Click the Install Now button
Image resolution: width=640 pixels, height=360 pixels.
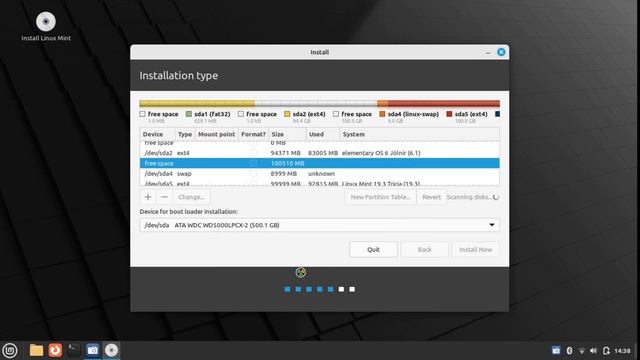coord(476,249)
